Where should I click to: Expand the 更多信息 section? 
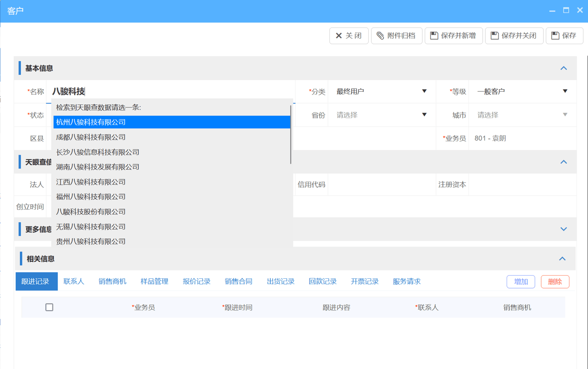[x=564, y=229]
